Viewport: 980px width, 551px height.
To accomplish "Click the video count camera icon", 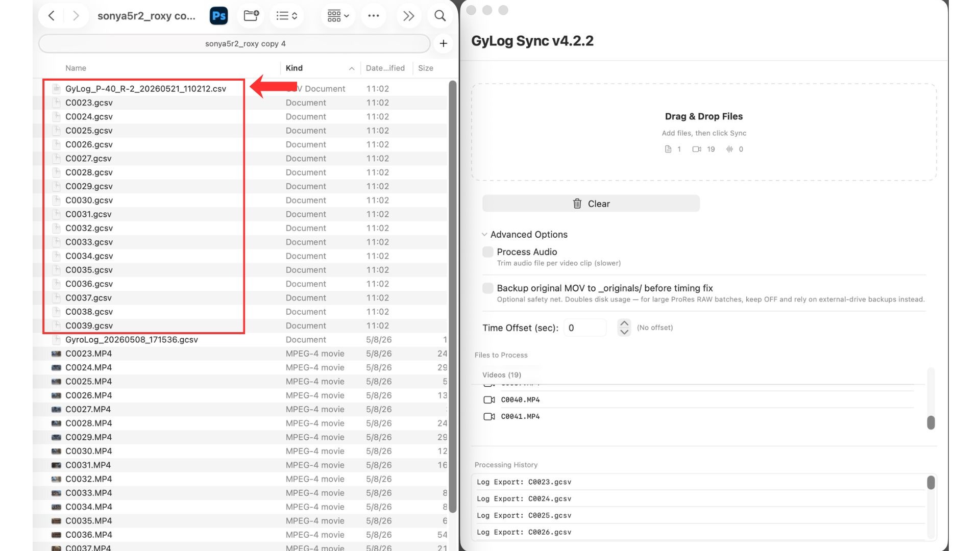I will click(x=697, y=149).
